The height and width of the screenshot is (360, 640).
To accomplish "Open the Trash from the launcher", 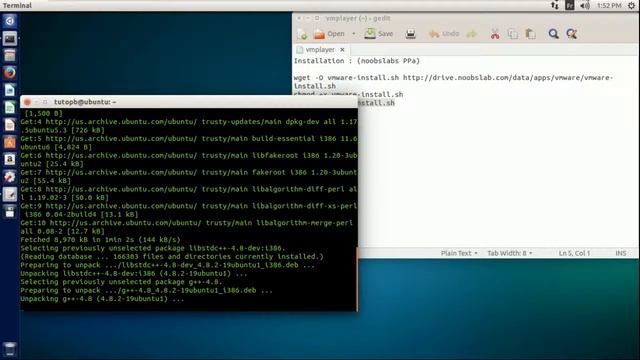I will (10, 349).
